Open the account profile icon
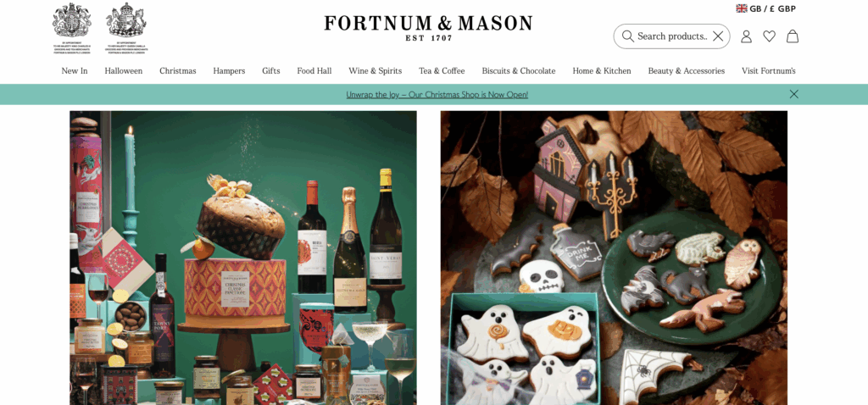868x405 pixels. [746, 36]
